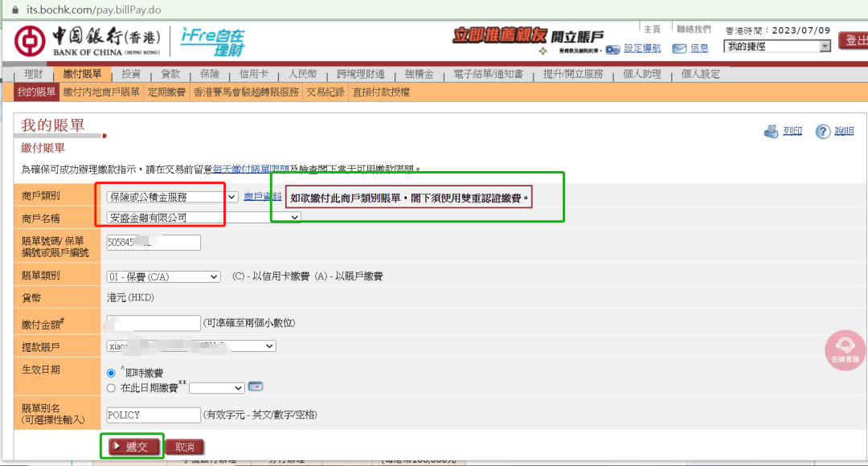Open the 個人助理 tab
868x466 pixels.
[642, 74]
